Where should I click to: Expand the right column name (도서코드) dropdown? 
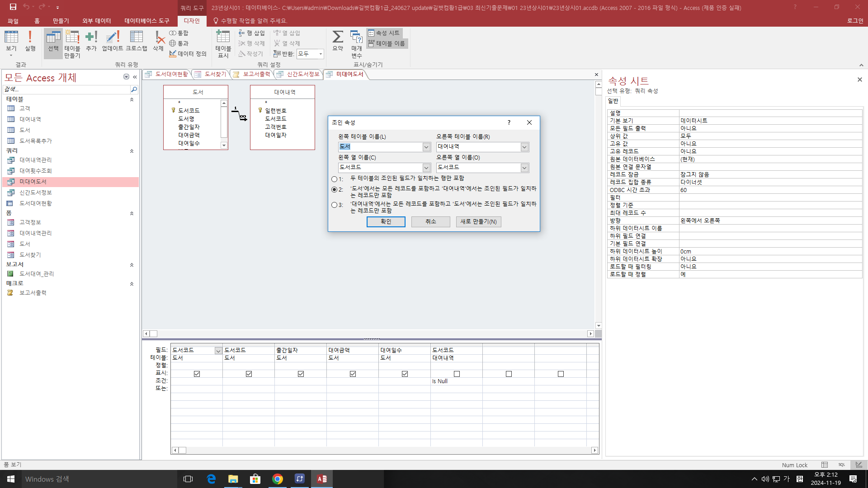524,168
